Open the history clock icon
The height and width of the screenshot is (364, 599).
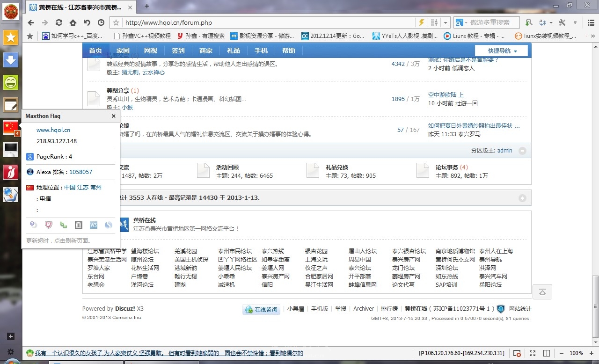[x=101, y=22]
